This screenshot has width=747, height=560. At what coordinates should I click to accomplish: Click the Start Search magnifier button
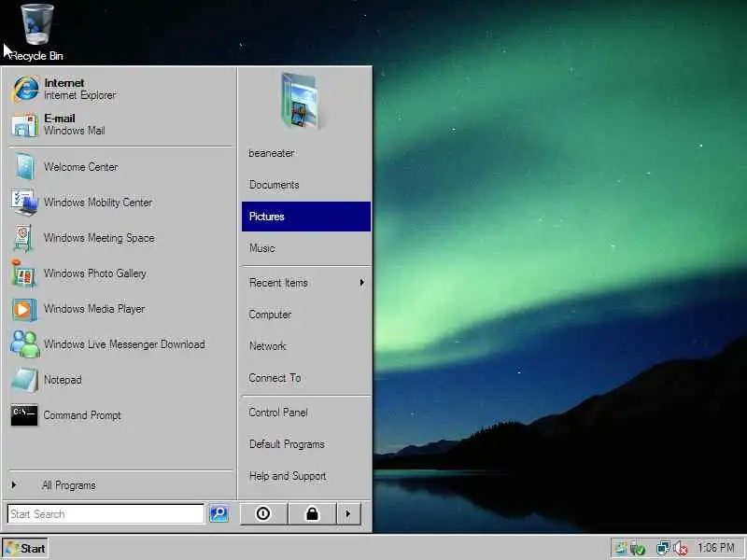click(218, 513)
